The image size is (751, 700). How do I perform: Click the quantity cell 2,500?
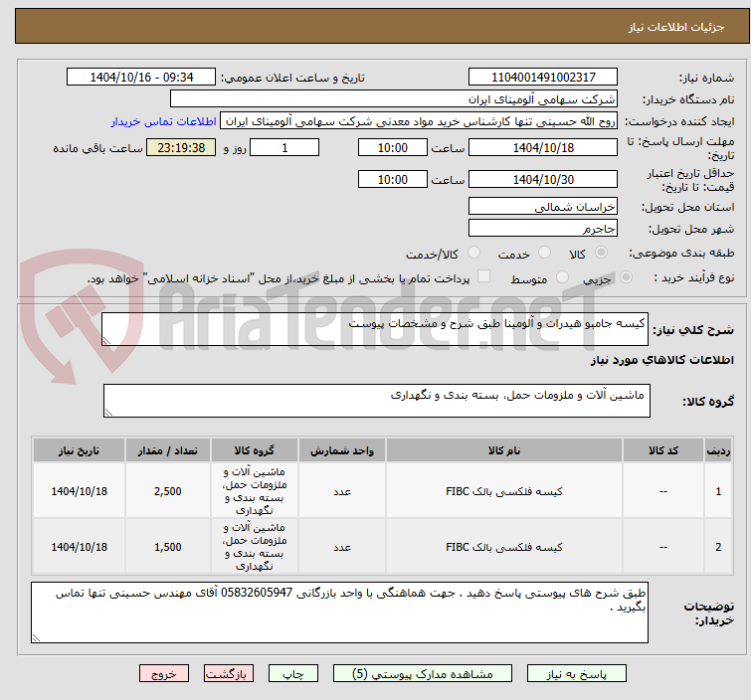click(168, 491)
